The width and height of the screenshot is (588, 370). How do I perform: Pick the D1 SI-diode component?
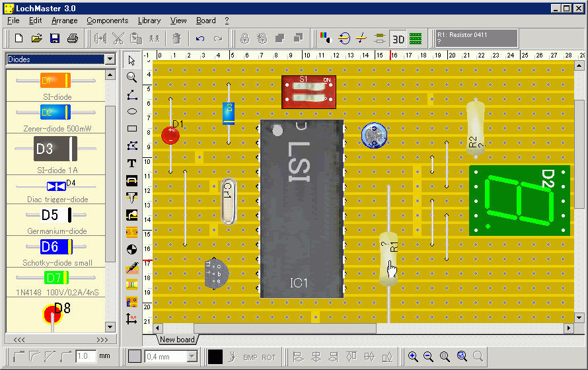55,86
